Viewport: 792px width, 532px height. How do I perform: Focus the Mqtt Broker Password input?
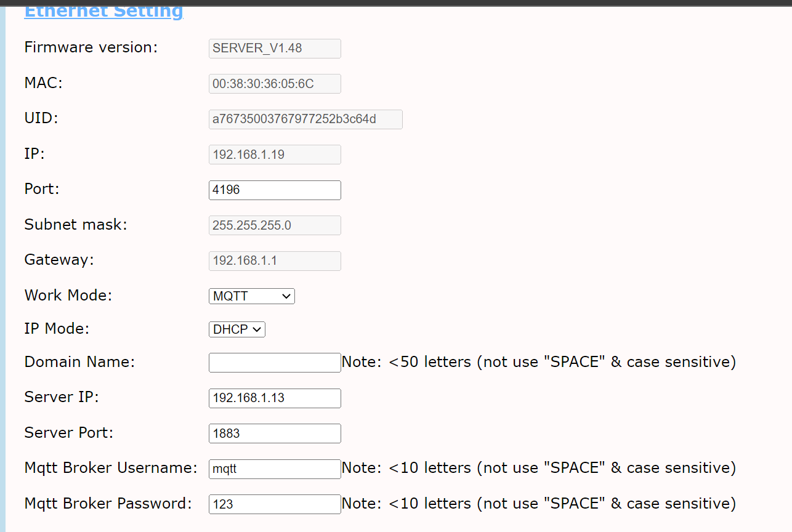[x=275, y=504]
